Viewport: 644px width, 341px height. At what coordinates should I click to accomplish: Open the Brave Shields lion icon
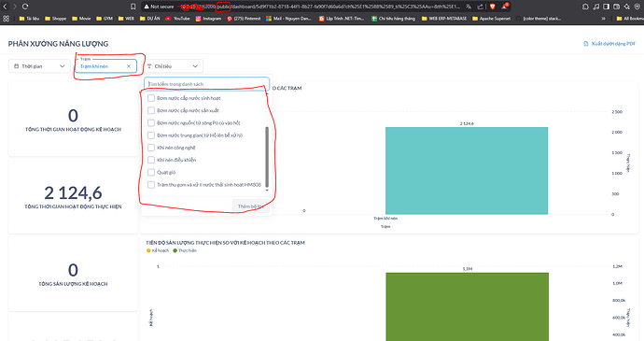493,7
